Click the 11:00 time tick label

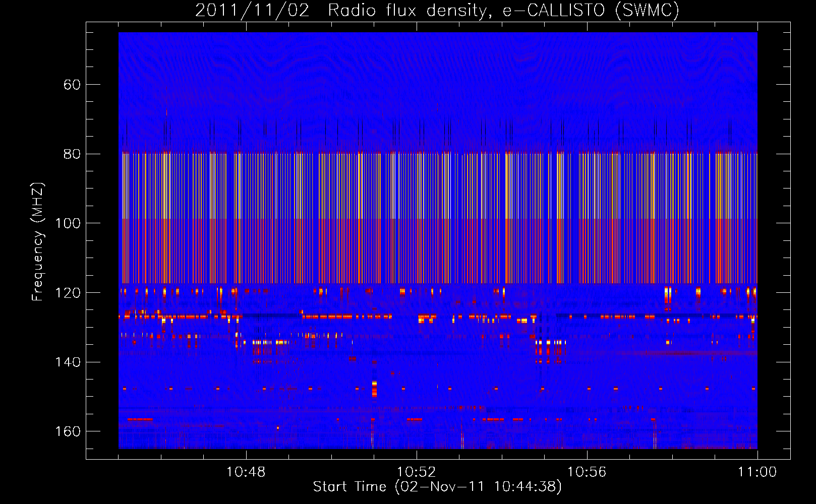pos(757,472)
